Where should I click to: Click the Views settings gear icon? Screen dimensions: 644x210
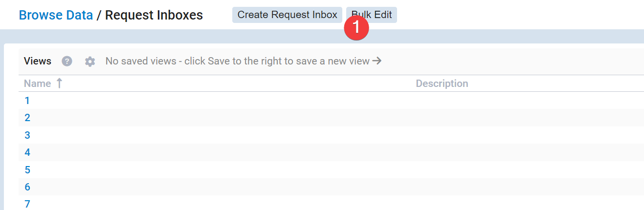pyautogui.click(x=90, y=62)
